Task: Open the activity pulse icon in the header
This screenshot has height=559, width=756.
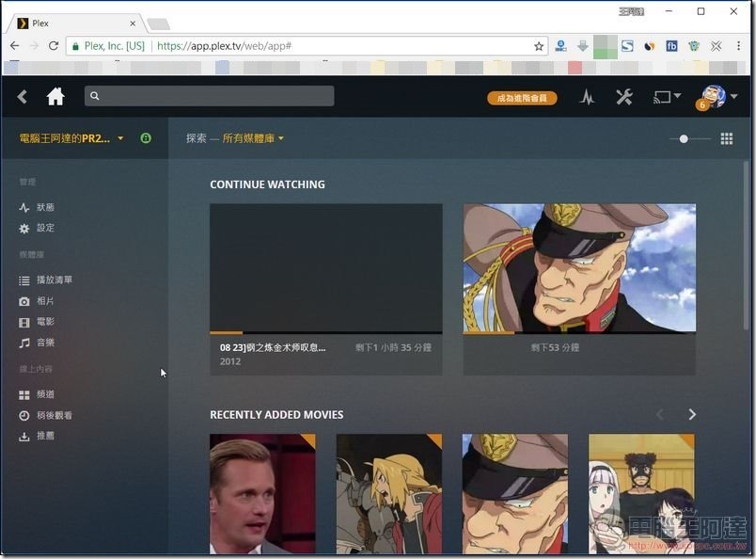Action: click(587, 98)
